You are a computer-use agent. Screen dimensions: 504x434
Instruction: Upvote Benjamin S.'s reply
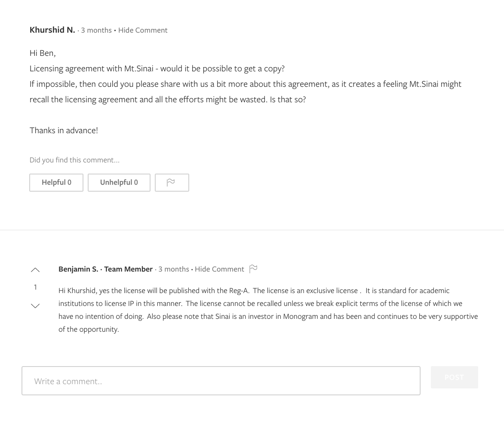35,270
